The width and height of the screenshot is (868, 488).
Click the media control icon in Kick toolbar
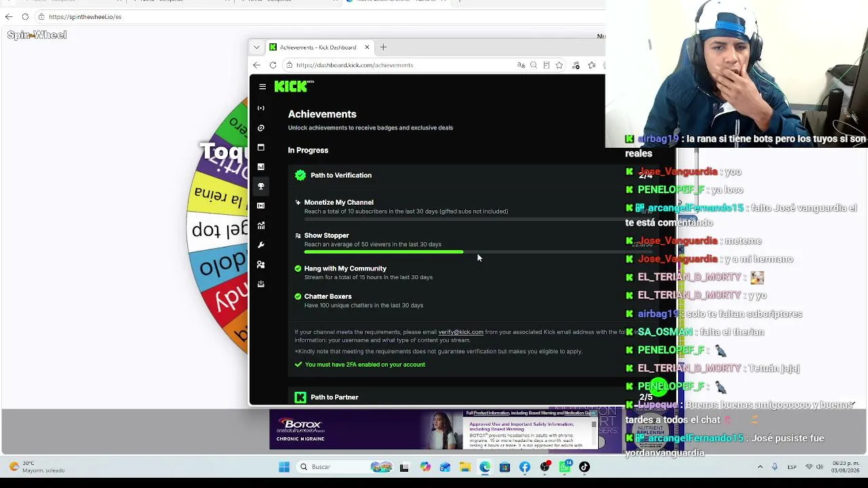pos(576,65)
